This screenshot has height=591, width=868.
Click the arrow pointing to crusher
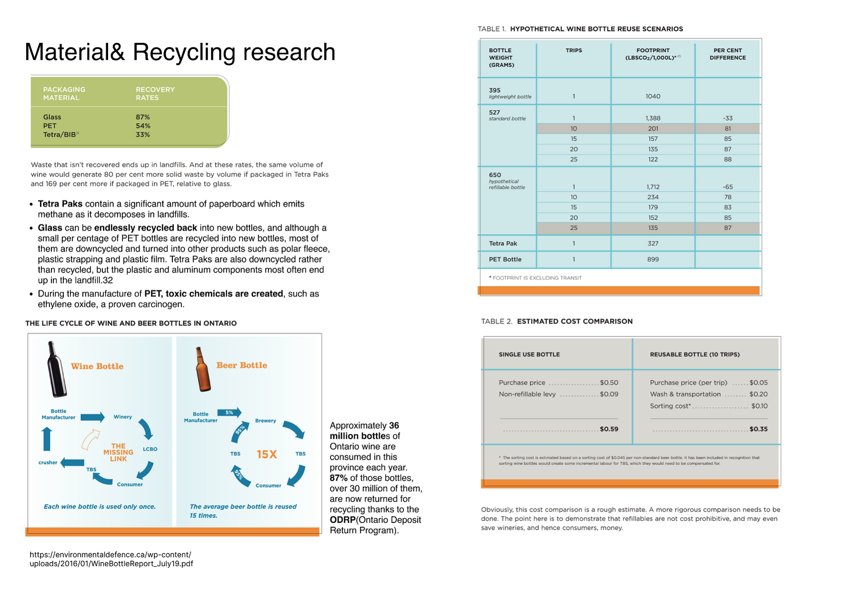(72, 463)
